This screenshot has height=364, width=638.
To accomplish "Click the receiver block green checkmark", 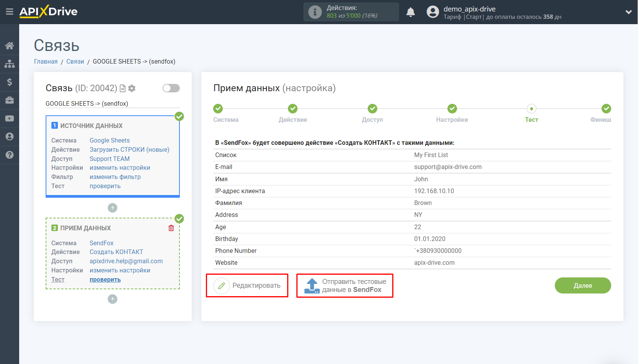I will click(179, 219).
